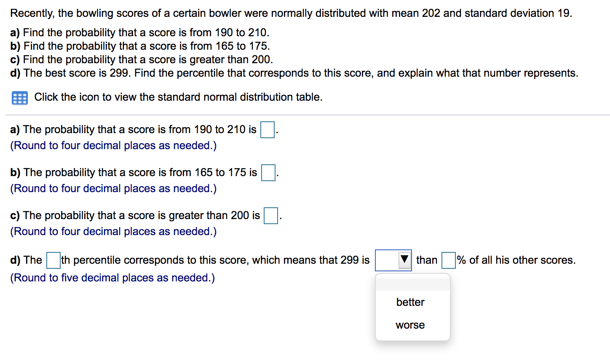Viewport: 610px width, 364px height.
Task: Click the rounding note under part a
Action: click(113, 145)
